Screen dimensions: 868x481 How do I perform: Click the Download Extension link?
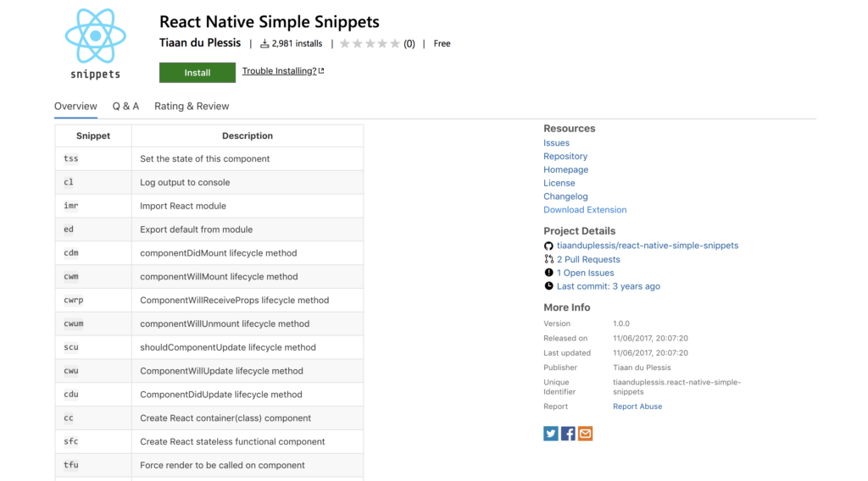coord(585,210)
